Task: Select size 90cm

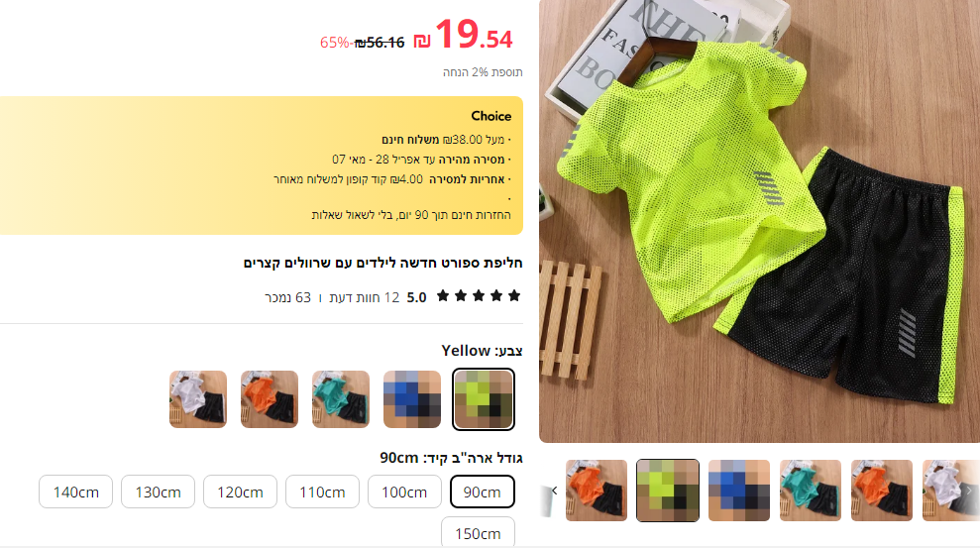Action: point(482,492)
